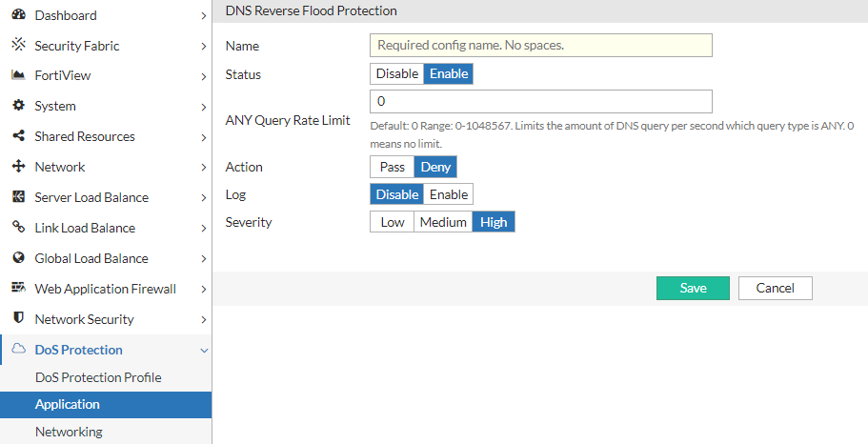Select Medium severity level
The image size is (868, 444).
tap(443, 222)
